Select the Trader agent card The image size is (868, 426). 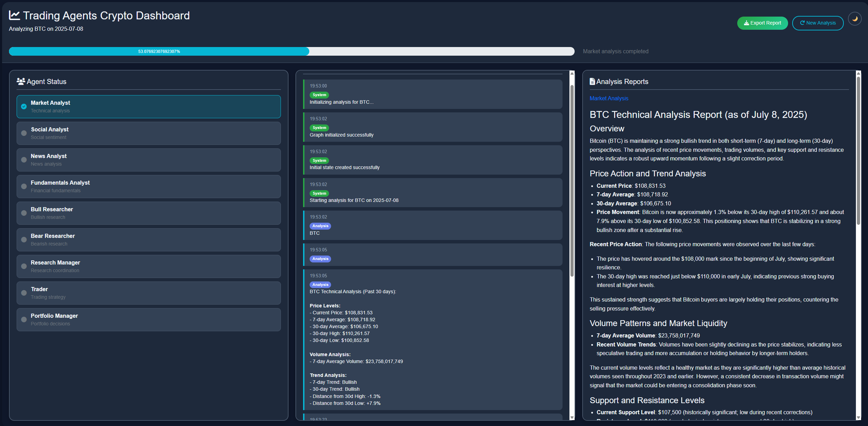149,293
